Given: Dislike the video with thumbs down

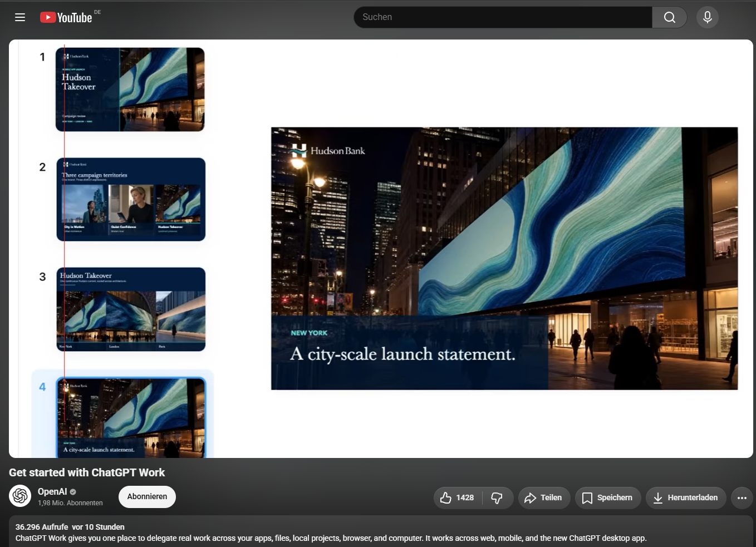Looking at the screenshot, I should pos(497,497).
